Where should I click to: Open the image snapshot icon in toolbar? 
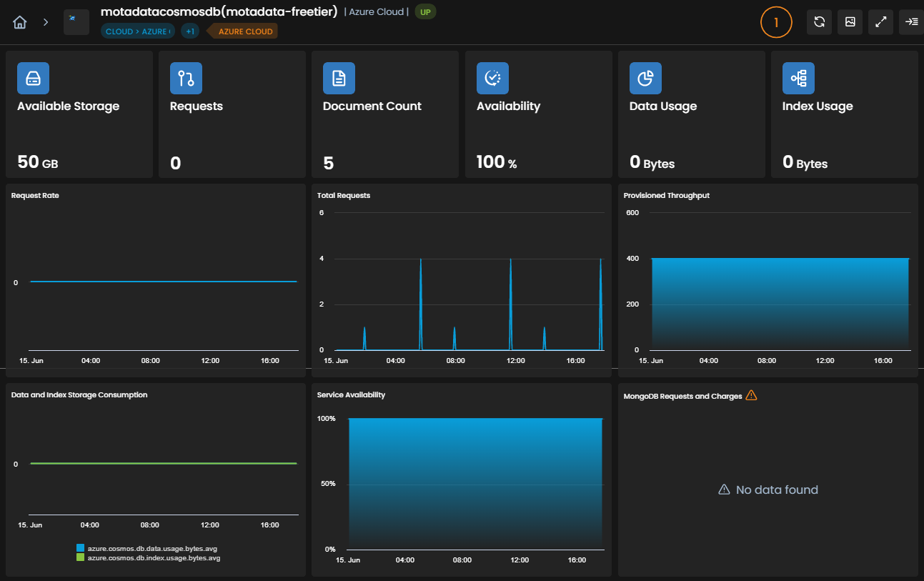click(850, 22)
